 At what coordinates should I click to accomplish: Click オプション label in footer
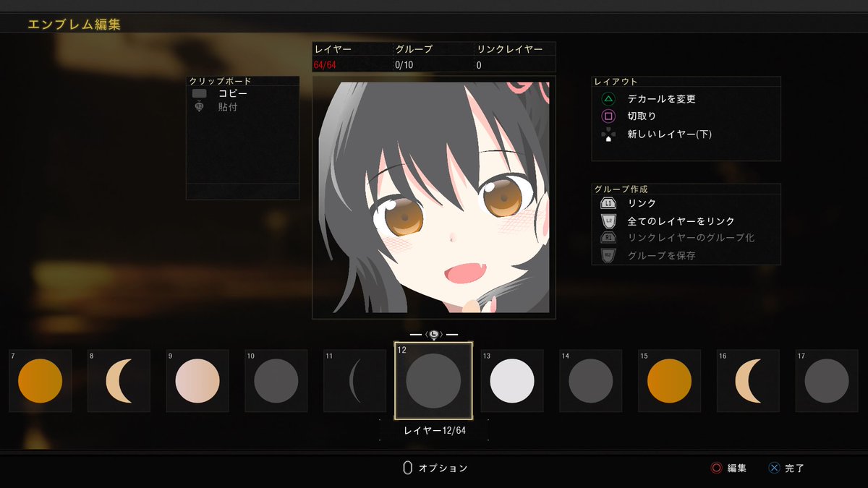(x=443, y=468)
